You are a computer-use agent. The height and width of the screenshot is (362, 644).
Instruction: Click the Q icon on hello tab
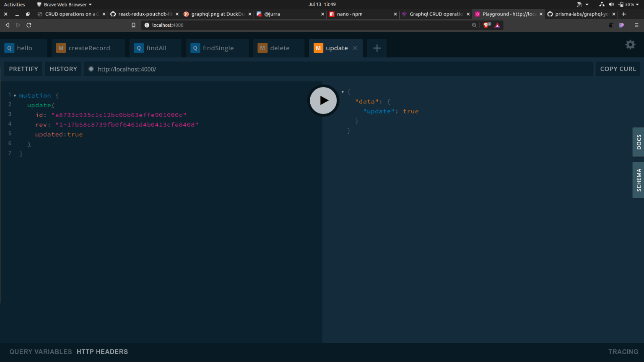point(9,48)
